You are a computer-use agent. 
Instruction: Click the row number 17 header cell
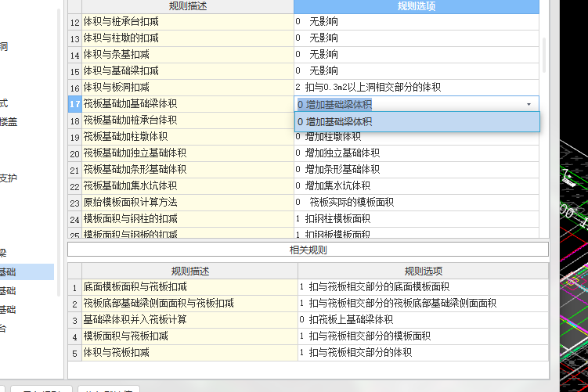[74, 104]
